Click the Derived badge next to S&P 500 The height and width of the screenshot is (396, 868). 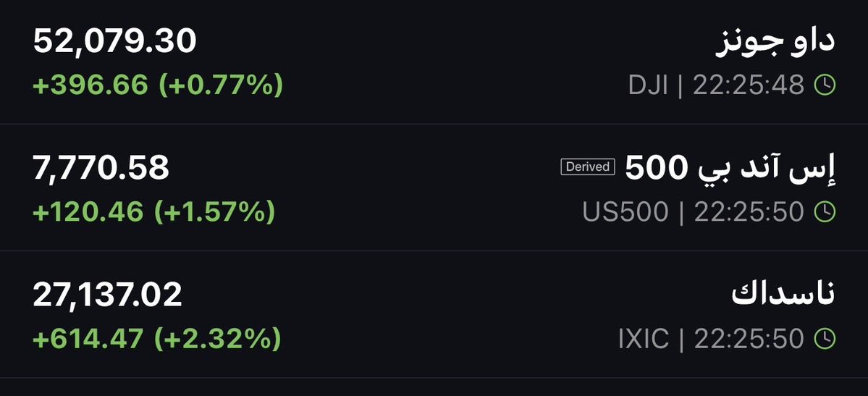[588, 167]
